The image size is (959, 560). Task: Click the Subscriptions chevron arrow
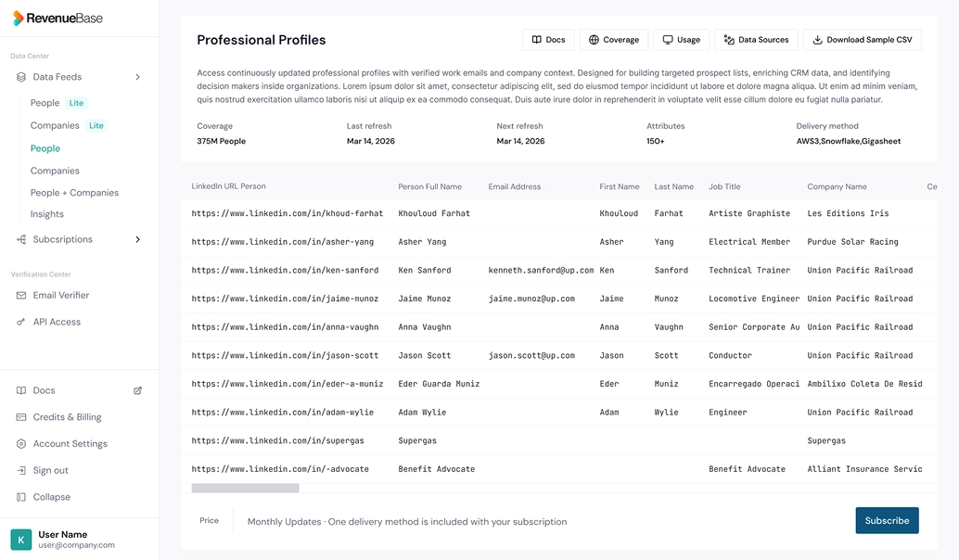pyautogui.click(x=137, y=239)
